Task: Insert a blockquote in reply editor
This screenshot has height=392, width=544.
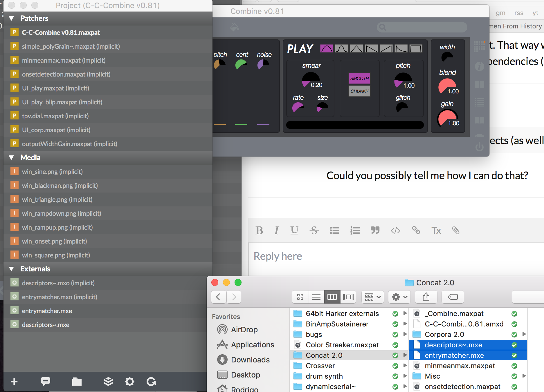Action: pyautogui.click(x=375, y=231)
